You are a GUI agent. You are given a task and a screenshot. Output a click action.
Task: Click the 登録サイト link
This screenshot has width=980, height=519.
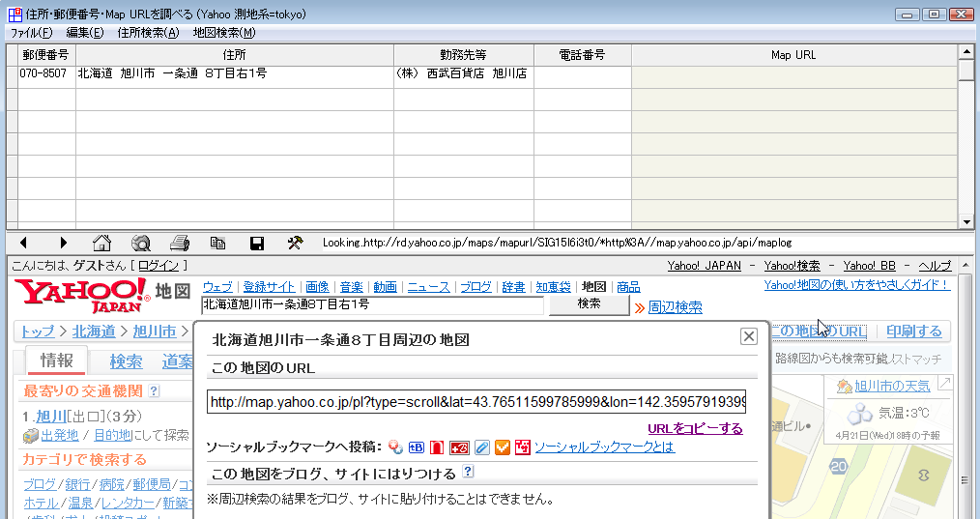point(269,287)
